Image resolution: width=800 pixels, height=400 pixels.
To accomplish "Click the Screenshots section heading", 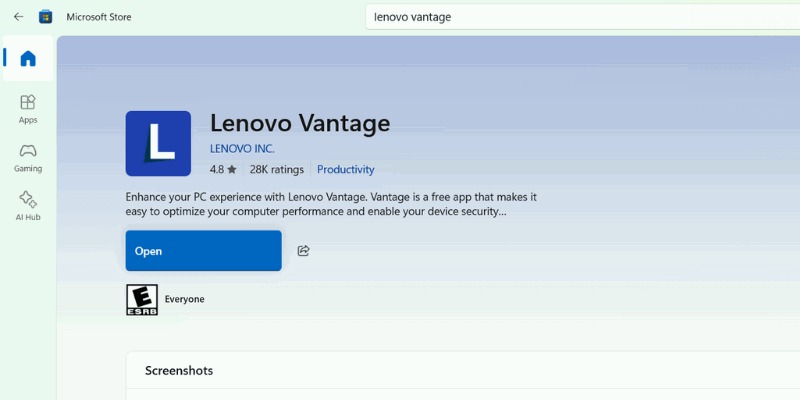I will point(179,371).
